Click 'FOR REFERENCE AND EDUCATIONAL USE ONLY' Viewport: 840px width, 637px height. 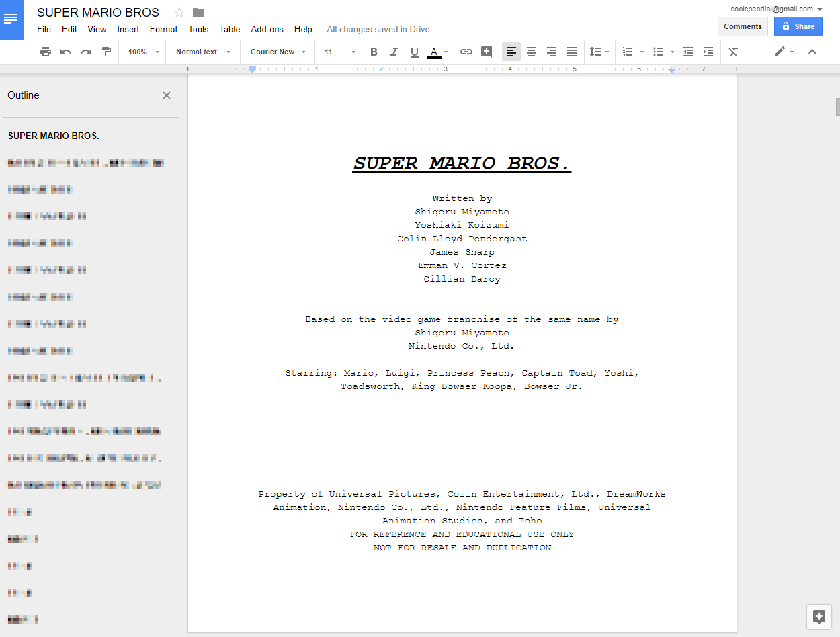[462, 534]
